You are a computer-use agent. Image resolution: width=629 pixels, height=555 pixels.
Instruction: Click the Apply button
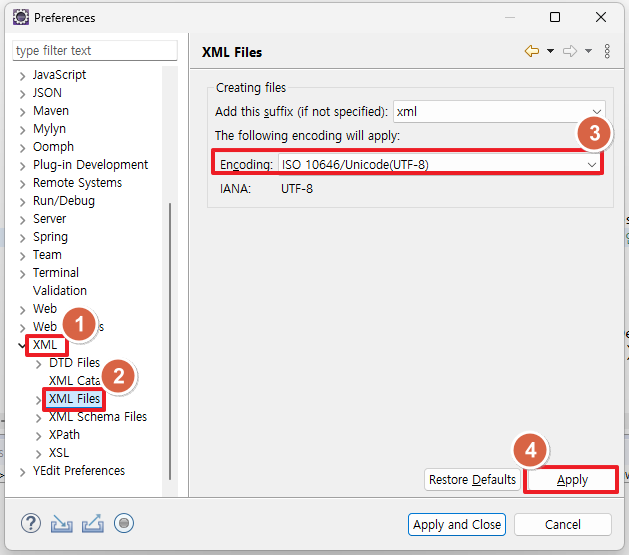(x=572, y=480)
